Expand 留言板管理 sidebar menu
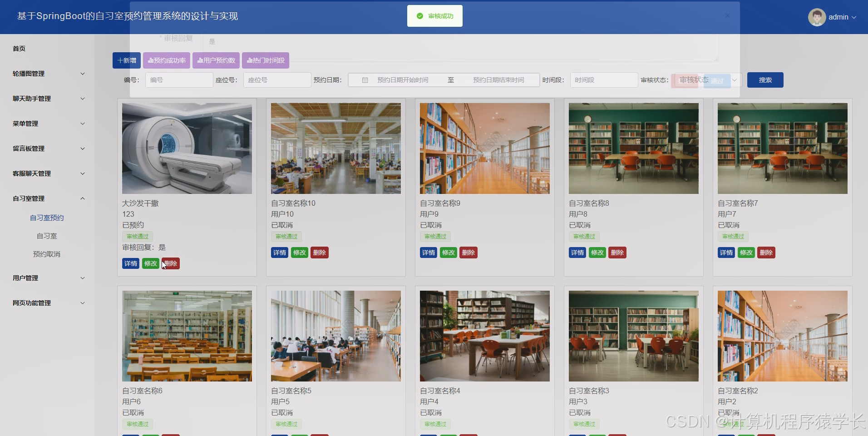The width and height of the screenshot is (868, 436). pos(47,149)
